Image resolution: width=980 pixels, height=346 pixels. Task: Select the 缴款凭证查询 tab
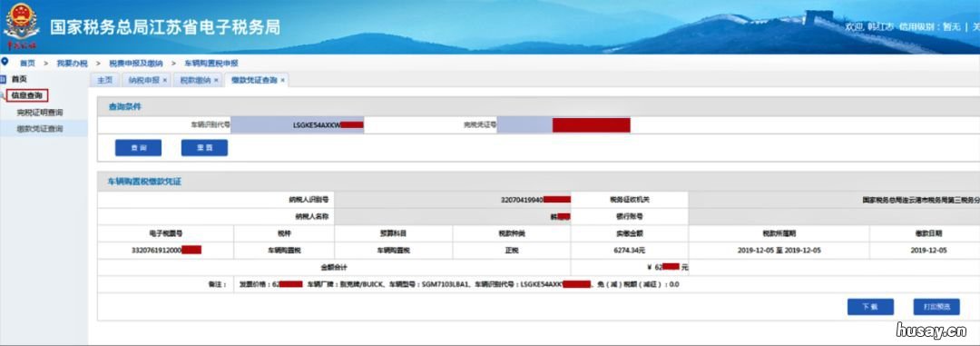click(x=254, y=80)
